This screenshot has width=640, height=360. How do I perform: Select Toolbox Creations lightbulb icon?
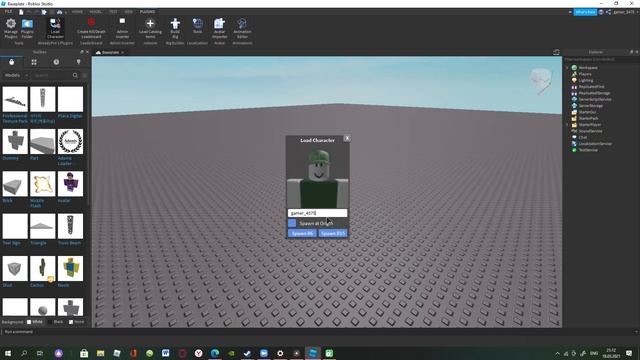78,62
